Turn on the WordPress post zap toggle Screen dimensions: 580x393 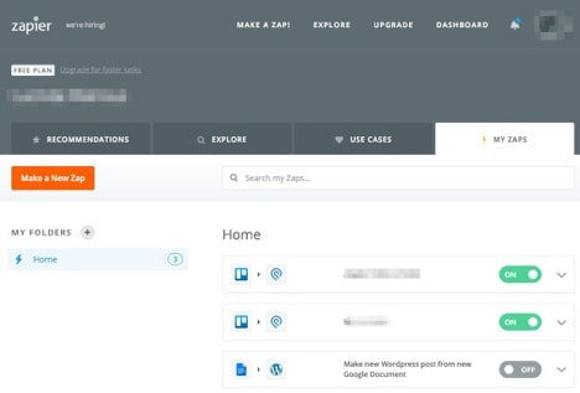point(520,369)
